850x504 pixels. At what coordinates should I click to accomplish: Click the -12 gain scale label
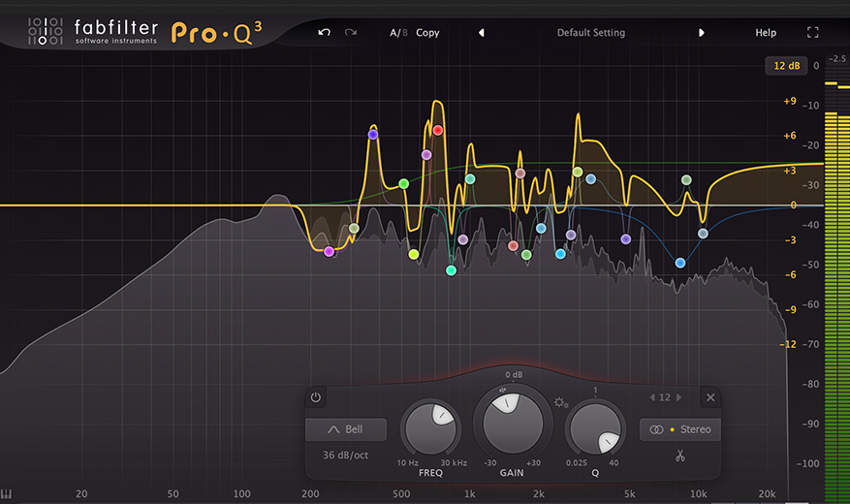pos(788,344)
